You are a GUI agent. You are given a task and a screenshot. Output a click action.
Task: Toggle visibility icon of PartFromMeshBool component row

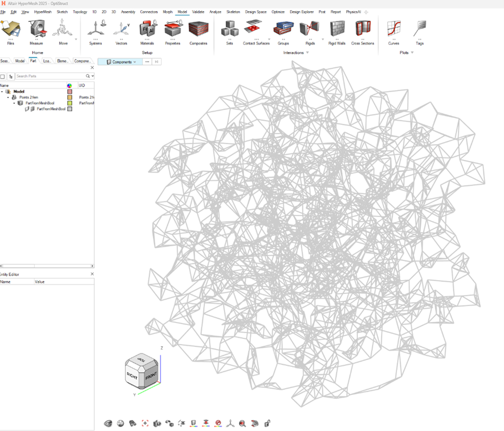27,109
